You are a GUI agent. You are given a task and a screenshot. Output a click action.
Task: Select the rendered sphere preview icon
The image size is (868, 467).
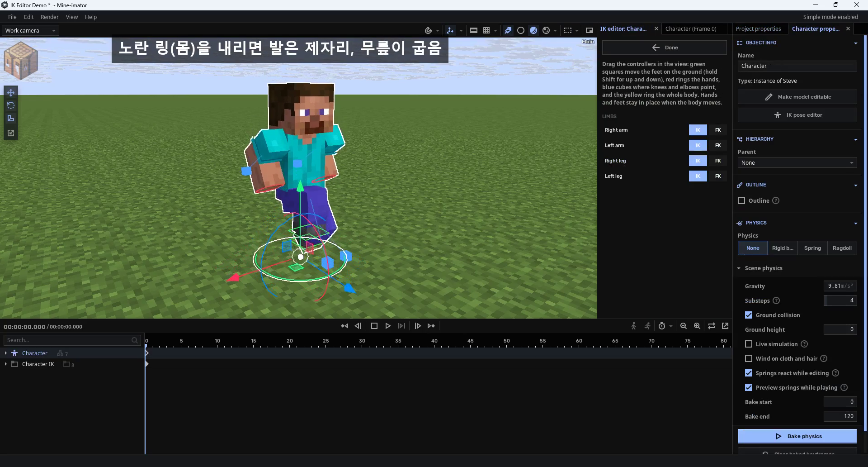point(546,30)
